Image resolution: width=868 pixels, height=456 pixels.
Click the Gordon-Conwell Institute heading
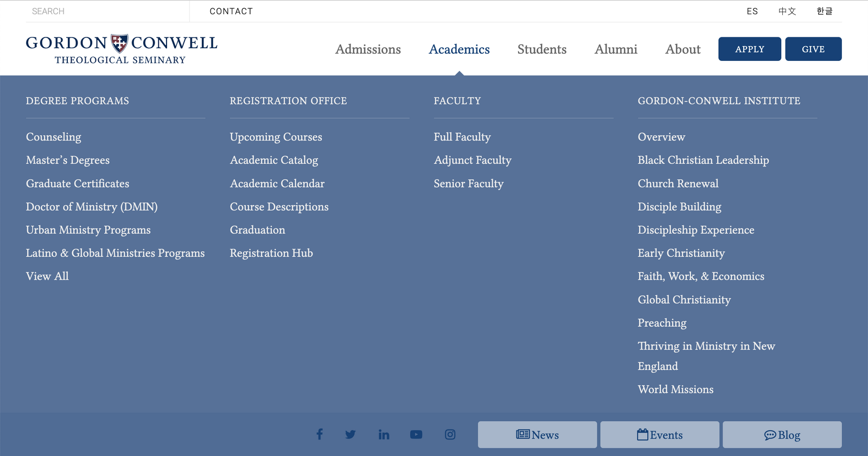[x=719, y=101]
